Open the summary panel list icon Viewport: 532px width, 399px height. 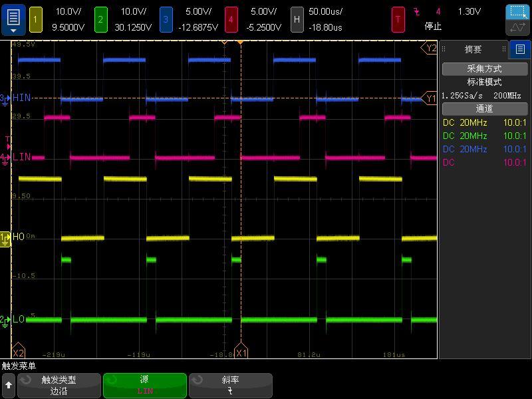pyautogui.click(x=520, y=49)
